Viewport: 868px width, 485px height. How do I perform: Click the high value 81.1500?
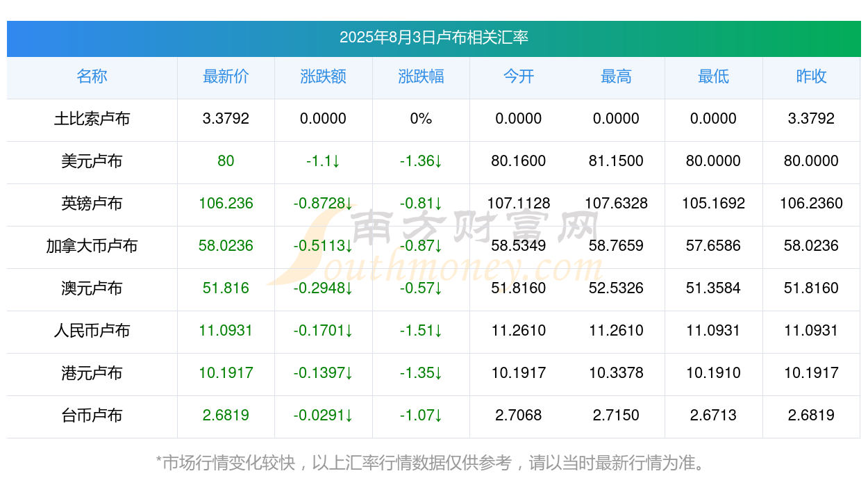click(616, 161)
